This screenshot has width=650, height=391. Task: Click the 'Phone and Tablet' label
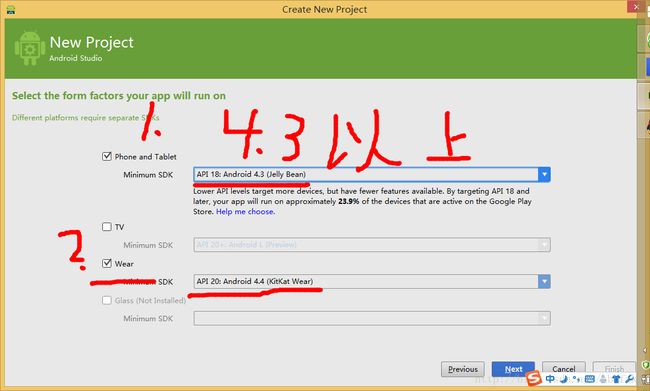(x=146, y=157)
